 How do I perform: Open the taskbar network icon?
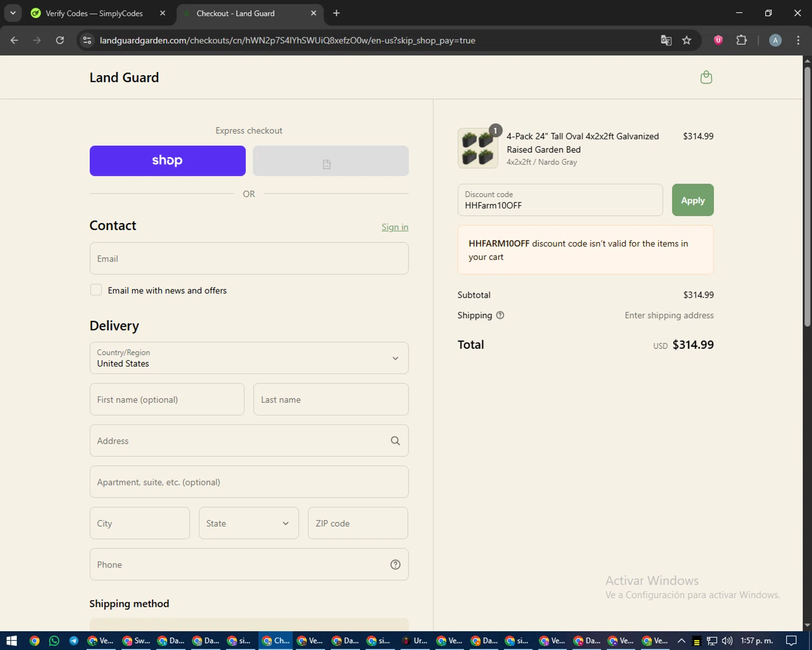pyautogui.click(x=712, y=641)
